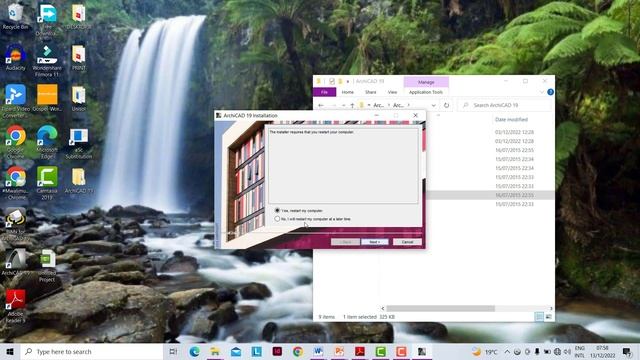Viewport: 640px width, 360px height.
Task: Go up one folder level in Explorer
Action: (352, 105)
